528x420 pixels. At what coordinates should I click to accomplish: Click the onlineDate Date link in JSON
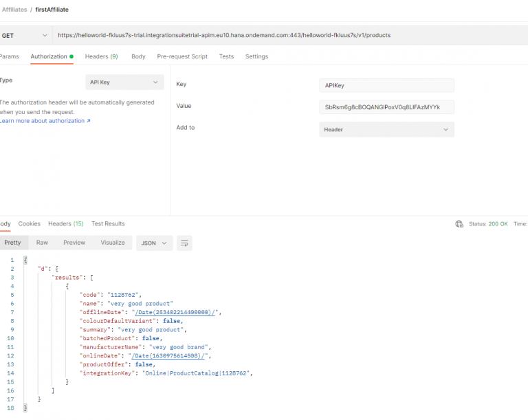click(x=168, y=356)
